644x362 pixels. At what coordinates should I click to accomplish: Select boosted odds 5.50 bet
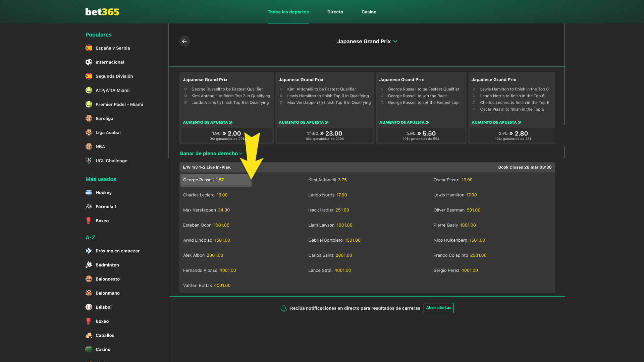(421, 135)
